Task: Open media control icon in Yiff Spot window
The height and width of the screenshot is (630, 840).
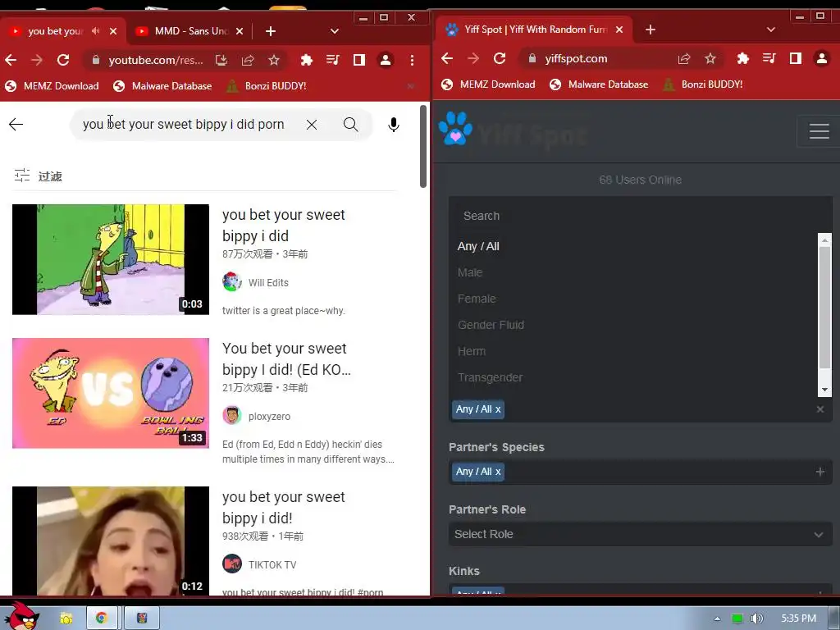Action: tap(769, 58)
